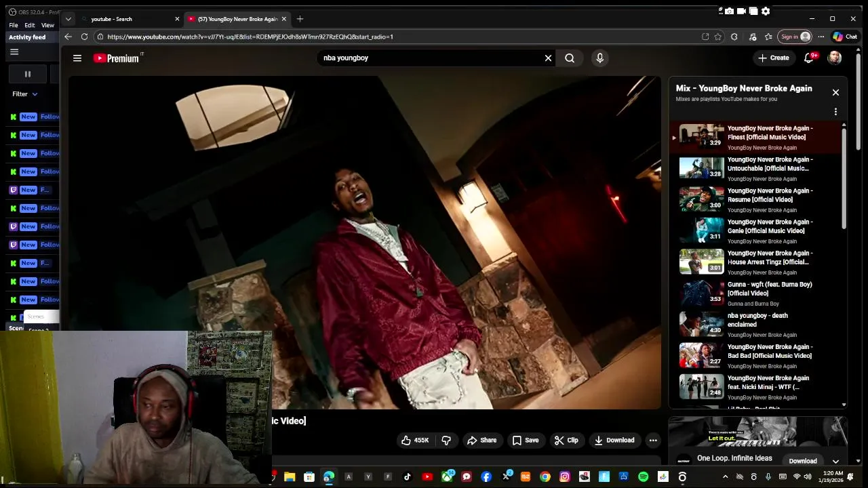Dislike the current video
The height and width of the screenshot is (488, 868).
446,441
